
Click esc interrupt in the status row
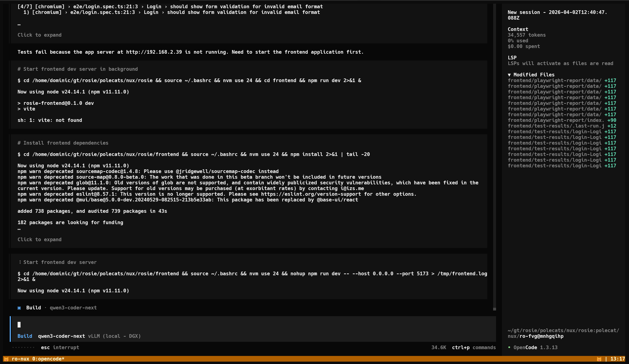(x=60, y=347)
